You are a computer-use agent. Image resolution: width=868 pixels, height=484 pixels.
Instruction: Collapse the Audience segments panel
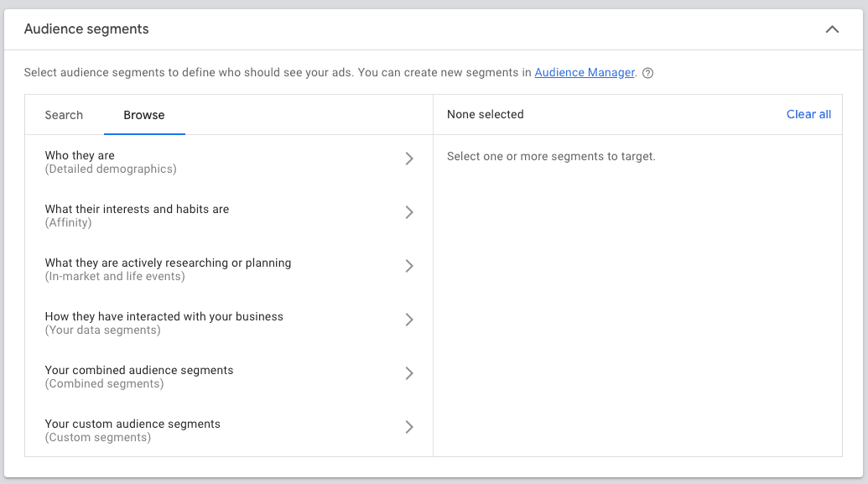[x=831, y=29]
